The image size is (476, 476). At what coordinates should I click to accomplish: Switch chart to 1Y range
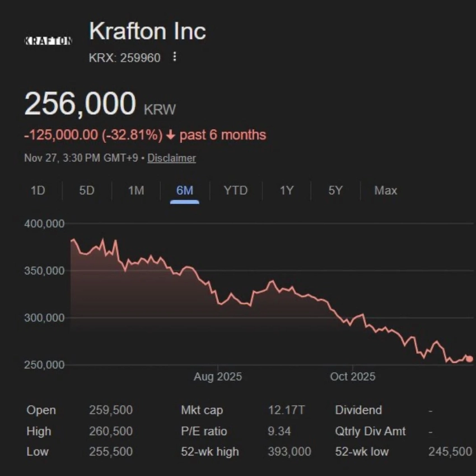[287, 190]
